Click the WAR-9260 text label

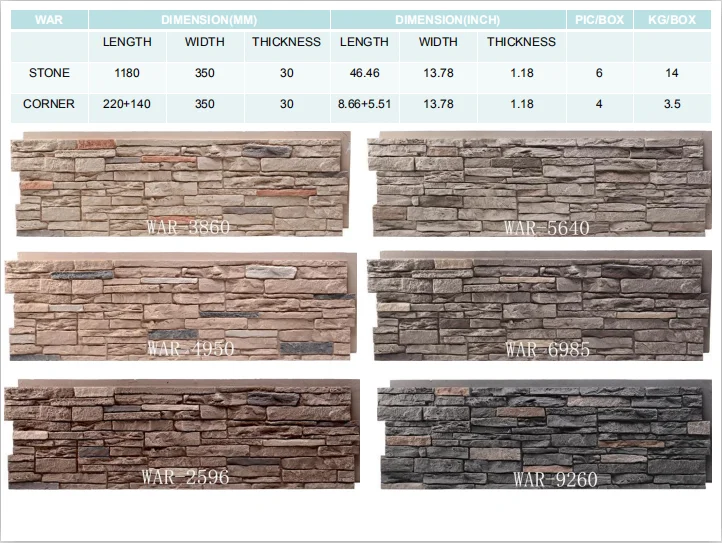pyautogui.click(x=555, y=479)
